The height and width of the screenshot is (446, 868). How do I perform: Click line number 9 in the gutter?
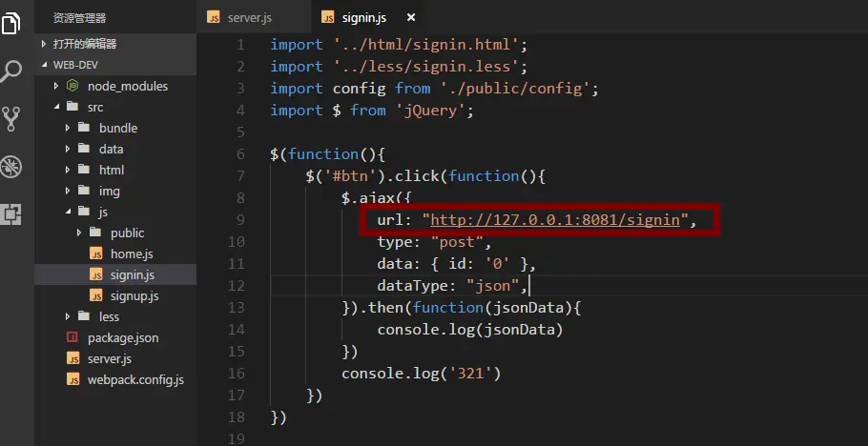239,220
